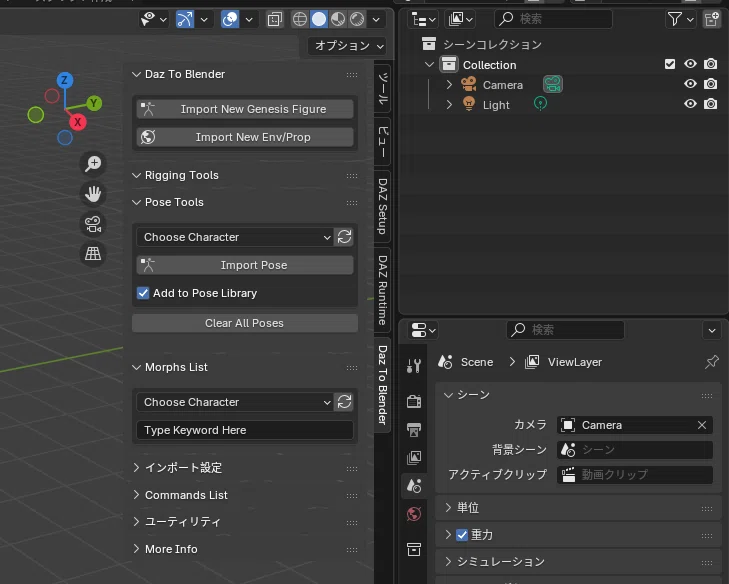Click Import New Env/Prop
This screenshot has height=584, width=729.
pyautogui.click(x=245, y=137)
